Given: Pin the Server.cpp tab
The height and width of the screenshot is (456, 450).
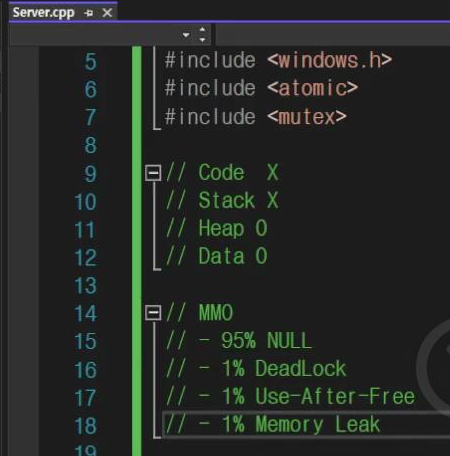Looking at the screenshot, I should pos(88,13).
